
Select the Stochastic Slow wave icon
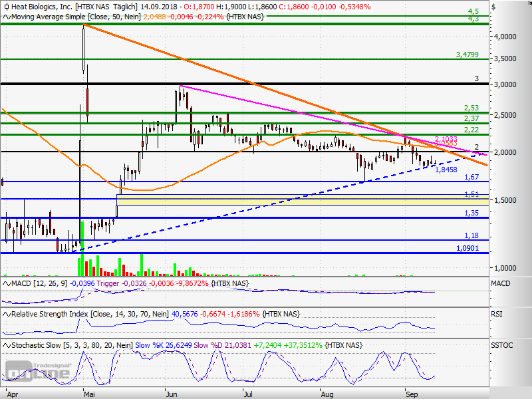pos(6,345)
